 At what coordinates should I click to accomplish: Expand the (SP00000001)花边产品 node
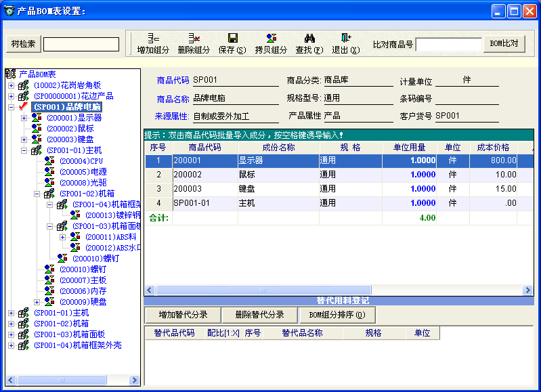11,96
